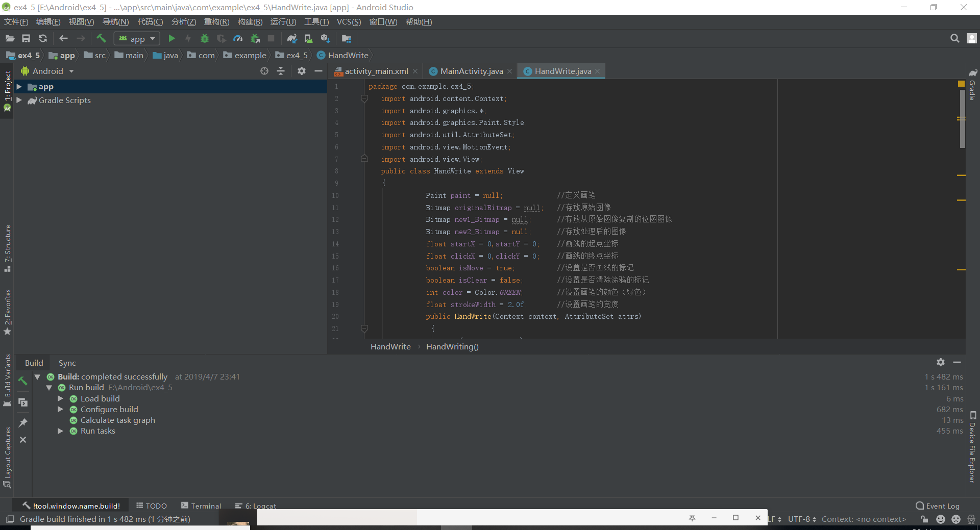980x530 pixels.
Task: Run the app with the green play icon
Action: 172,38
